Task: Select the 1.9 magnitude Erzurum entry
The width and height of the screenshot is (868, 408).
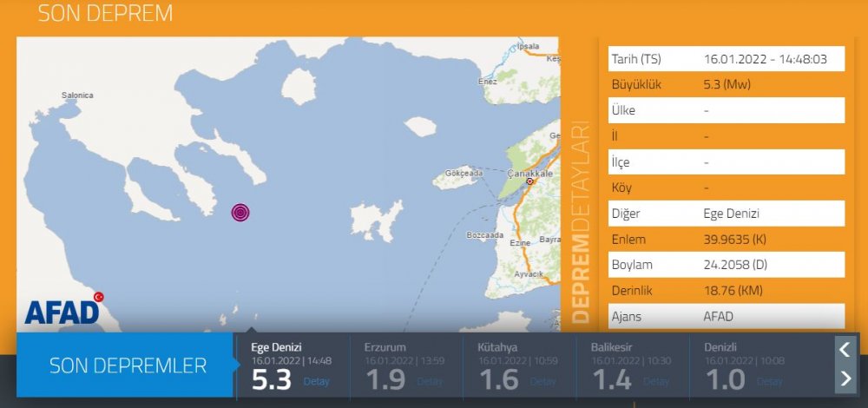Action: (386, 378)
